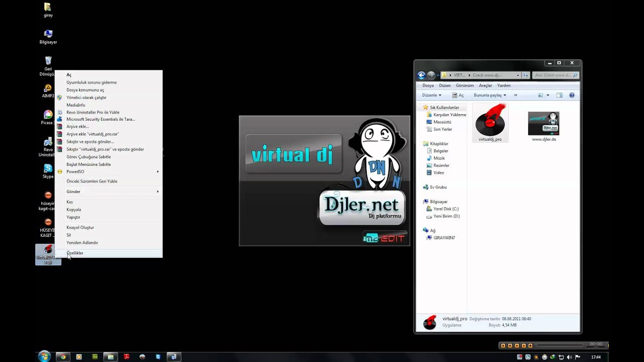The height and width of the screenshot is (362, 644).
Task: Choose Kopyala from the context menu
Action: pyautogui.click(x=108, y=210)
